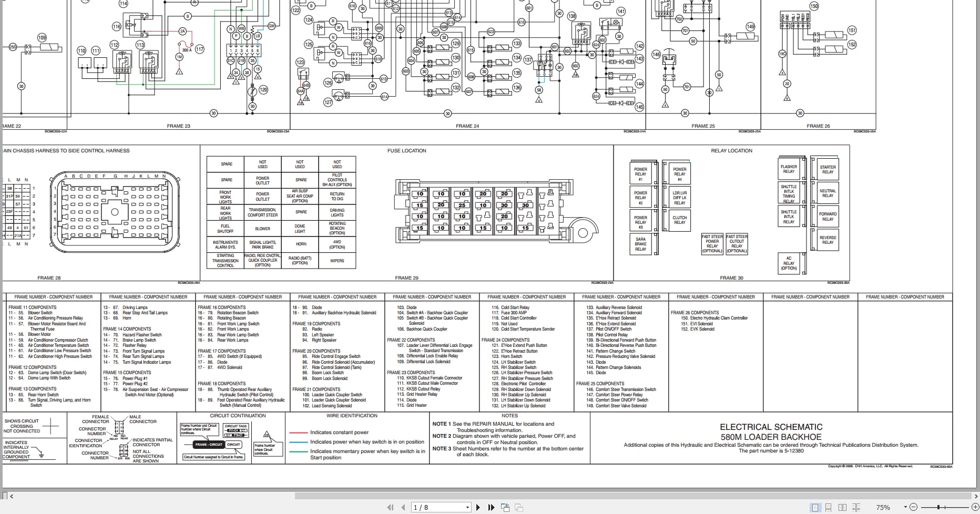Click the previous view navigation icon

tap(505, 507)
